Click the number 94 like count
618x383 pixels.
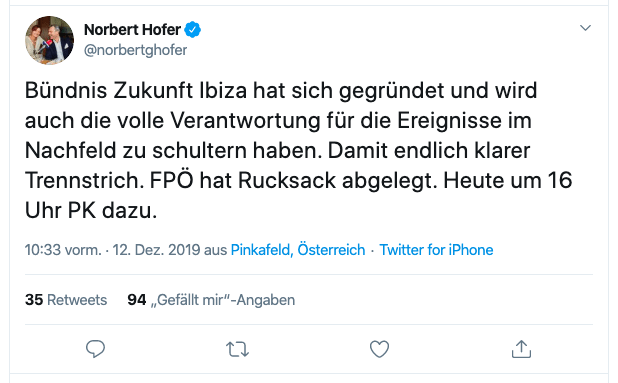137,300
